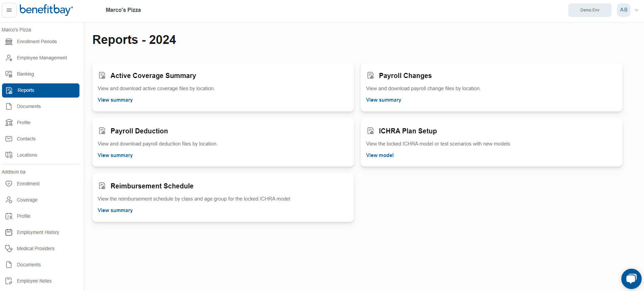Open Medical Providers in sidebar

(x=41, y=248)
